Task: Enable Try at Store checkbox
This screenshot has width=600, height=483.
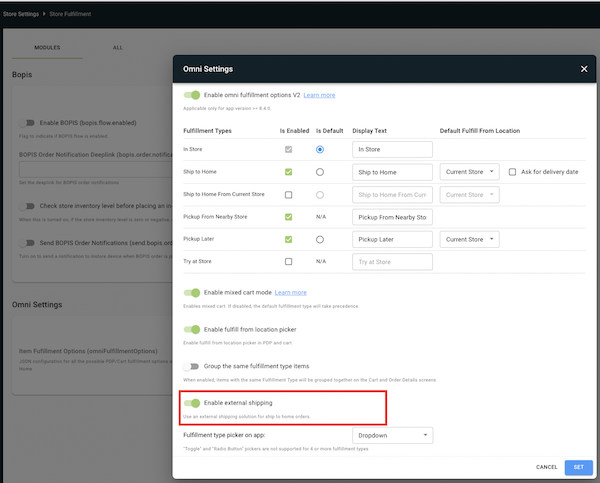Action: tap(289, 261)
